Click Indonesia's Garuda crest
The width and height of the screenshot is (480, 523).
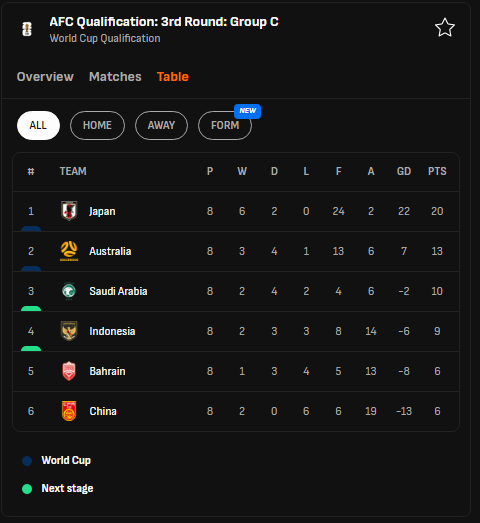tap(69, 331)
